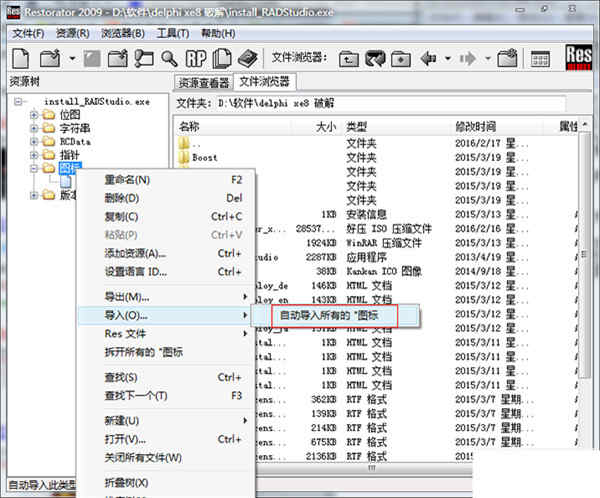Open the 工具(T) menu
The width and height of the screenshot is (600, 498).
click(173, 34)
